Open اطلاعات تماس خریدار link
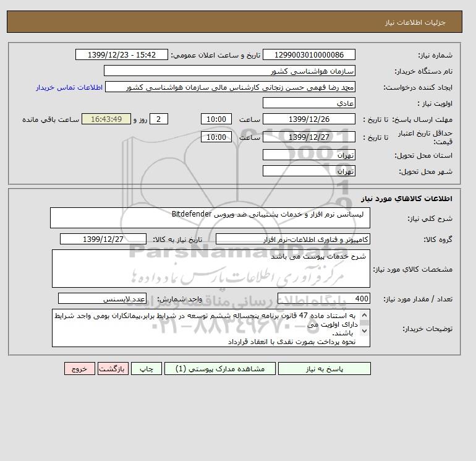This screenshot has height=461, width=476. (x=69, y=87)
